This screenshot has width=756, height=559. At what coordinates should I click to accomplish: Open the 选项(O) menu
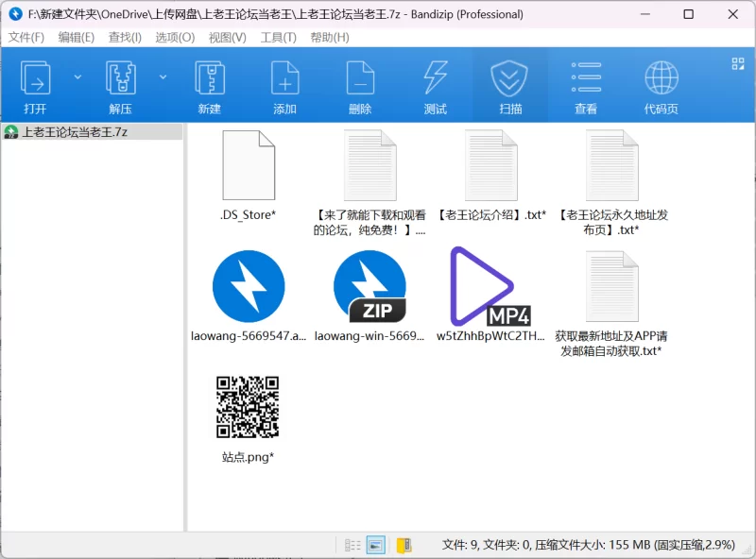click(x=175, y=37)
